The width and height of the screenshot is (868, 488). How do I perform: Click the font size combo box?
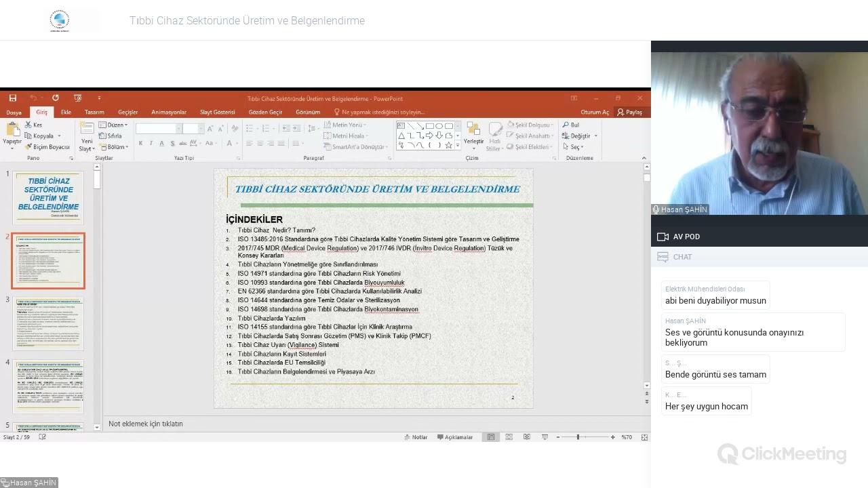192,129
